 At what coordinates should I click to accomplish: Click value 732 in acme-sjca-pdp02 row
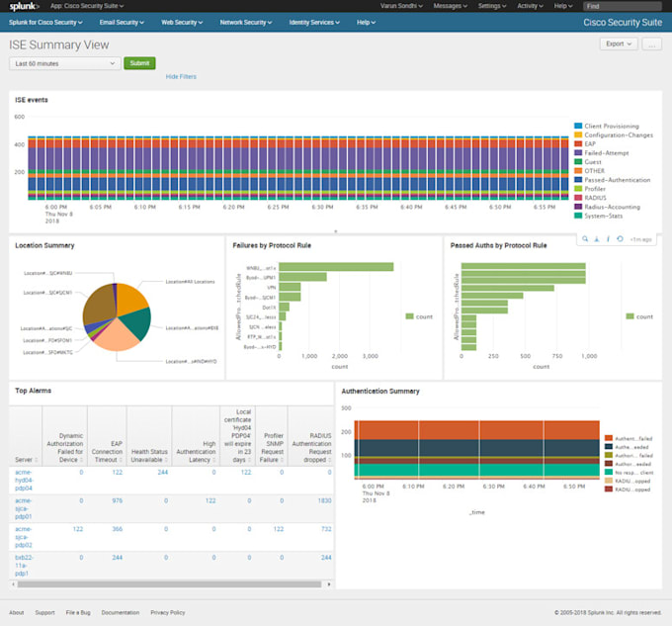click(326, 529)
